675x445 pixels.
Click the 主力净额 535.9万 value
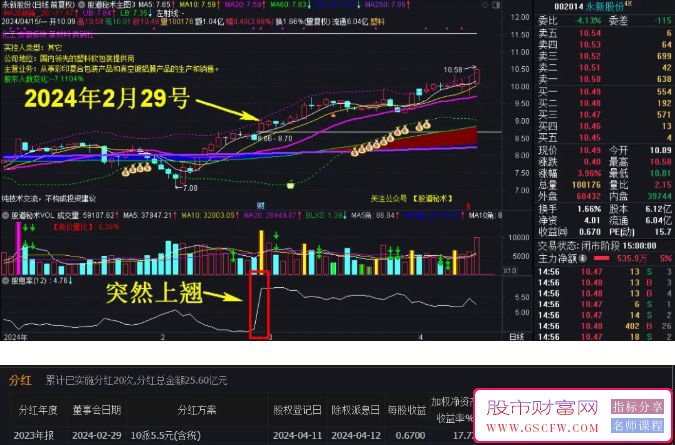[632, 259]
